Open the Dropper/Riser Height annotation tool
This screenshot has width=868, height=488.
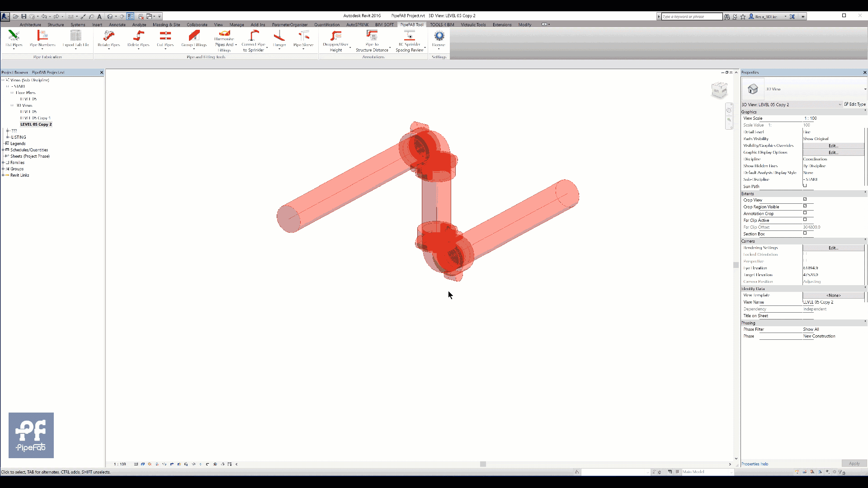click(336, 41)
